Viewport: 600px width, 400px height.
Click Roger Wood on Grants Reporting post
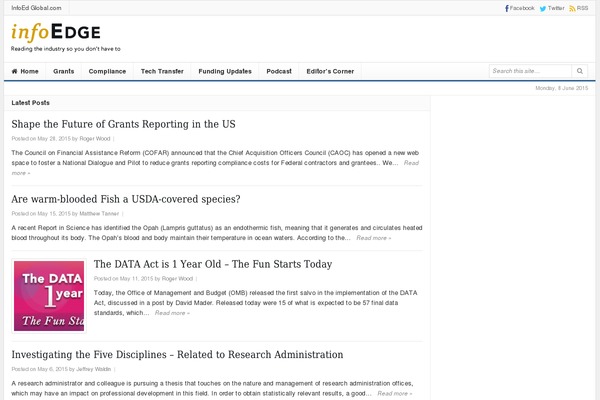[x=95, y=139]
